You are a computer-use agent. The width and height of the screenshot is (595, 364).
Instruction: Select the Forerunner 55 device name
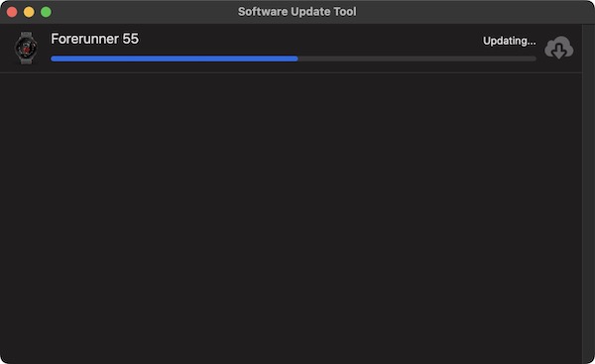coord(95,39)
